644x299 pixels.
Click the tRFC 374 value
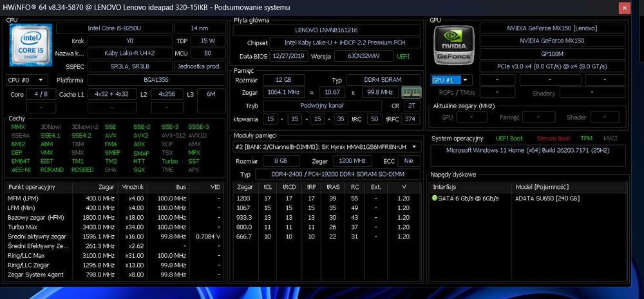tap(409, 119)
